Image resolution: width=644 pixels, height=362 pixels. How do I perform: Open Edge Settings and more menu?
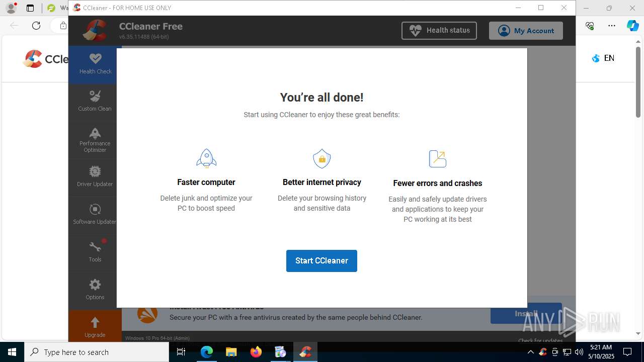pyautogui.click(x=612, y=26)
